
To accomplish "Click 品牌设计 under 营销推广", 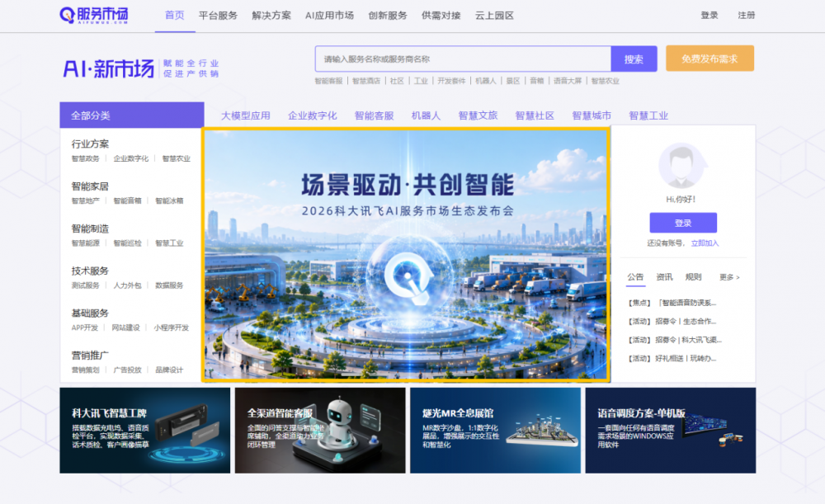I will [169, 370].
